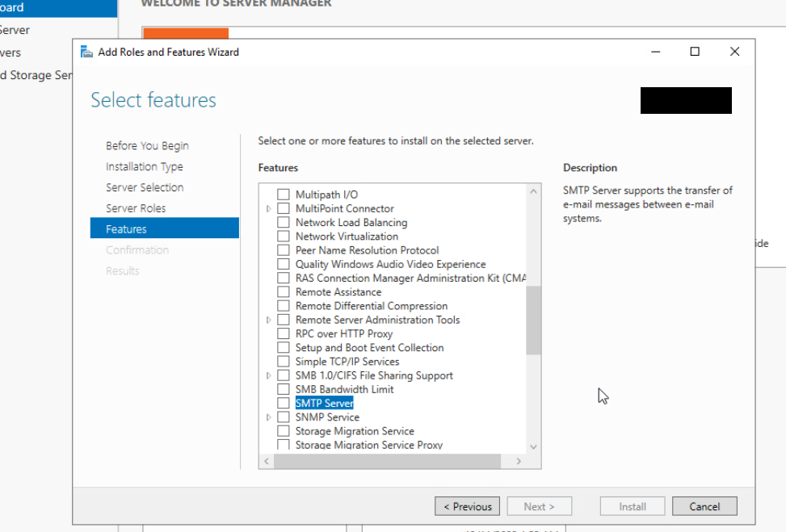Expand the SNMP Service tree node
This screenshot has height=532, width=786.
(x=269, y=417)
